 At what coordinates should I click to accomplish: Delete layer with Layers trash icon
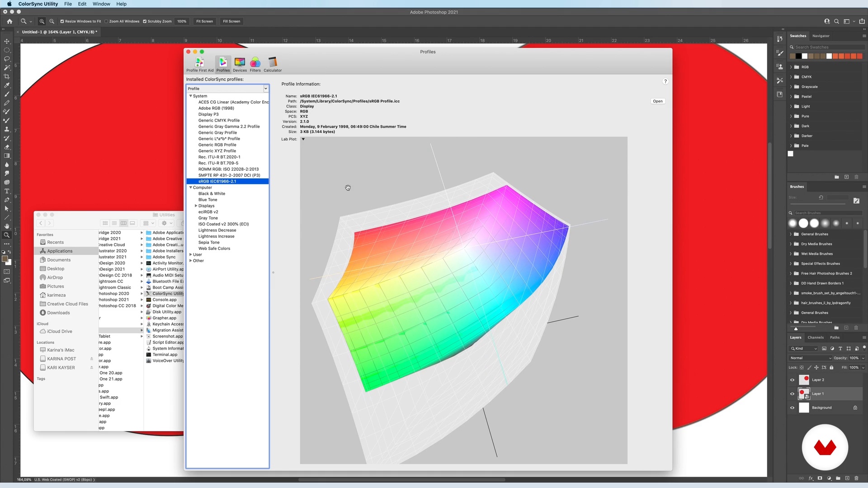point(856,478)
